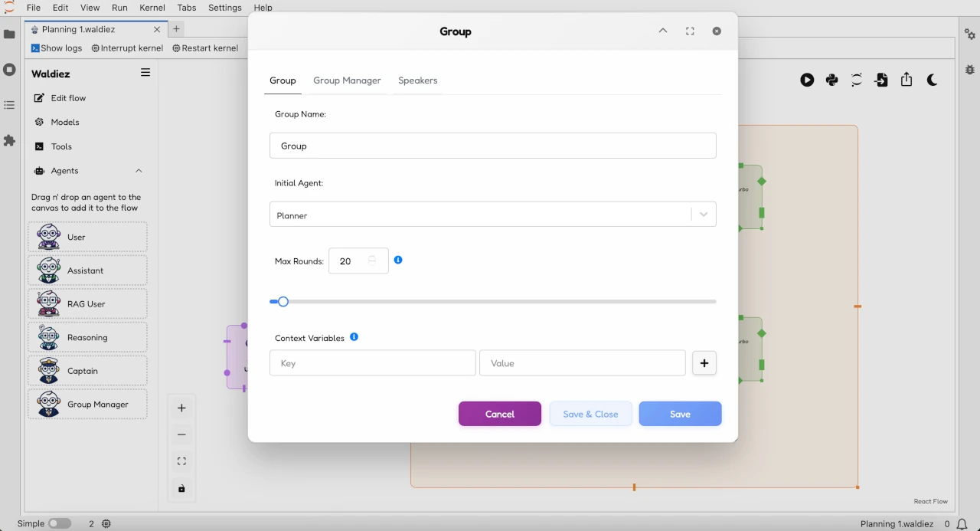
Task: Click the canvas zoom in button
Action: [x=181, y=408]
